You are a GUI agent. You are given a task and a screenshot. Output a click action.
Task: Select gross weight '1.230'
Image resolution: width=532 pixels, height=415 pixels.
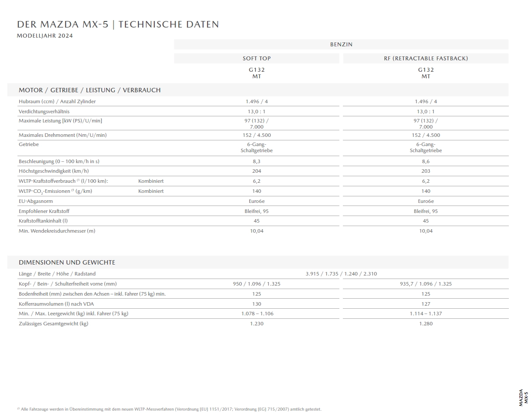[257, 324]
